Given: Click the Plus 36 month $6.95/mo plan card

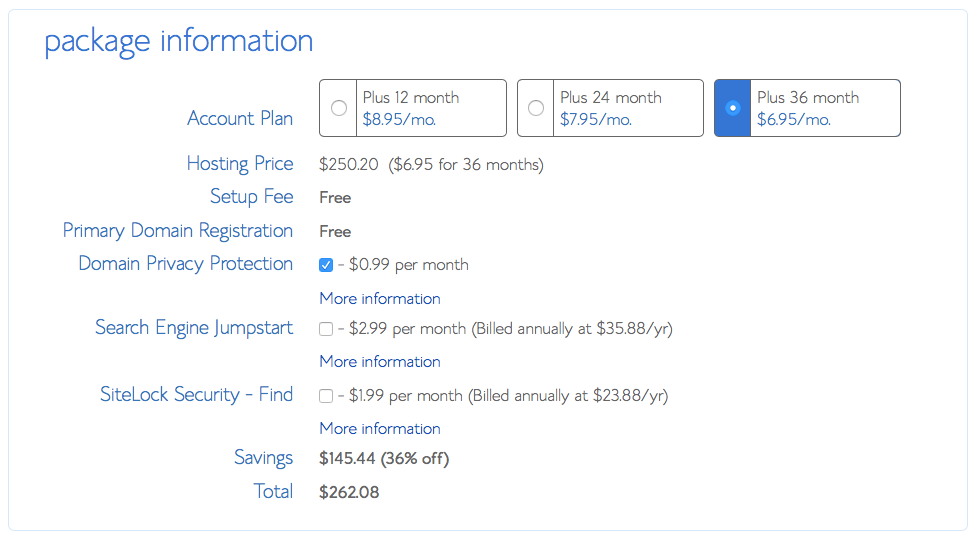Looking at the screenshot, I should [807, 108].
